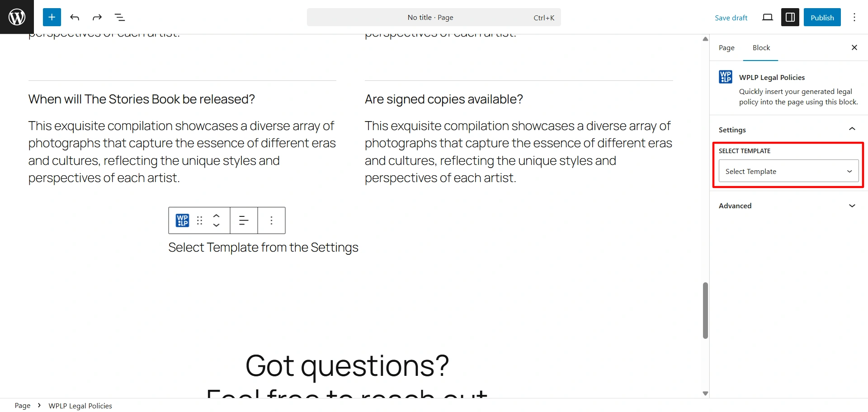Viewport: 868px width, 412px height.
Task: Click the Undo arrow icon
Action: 75,17
